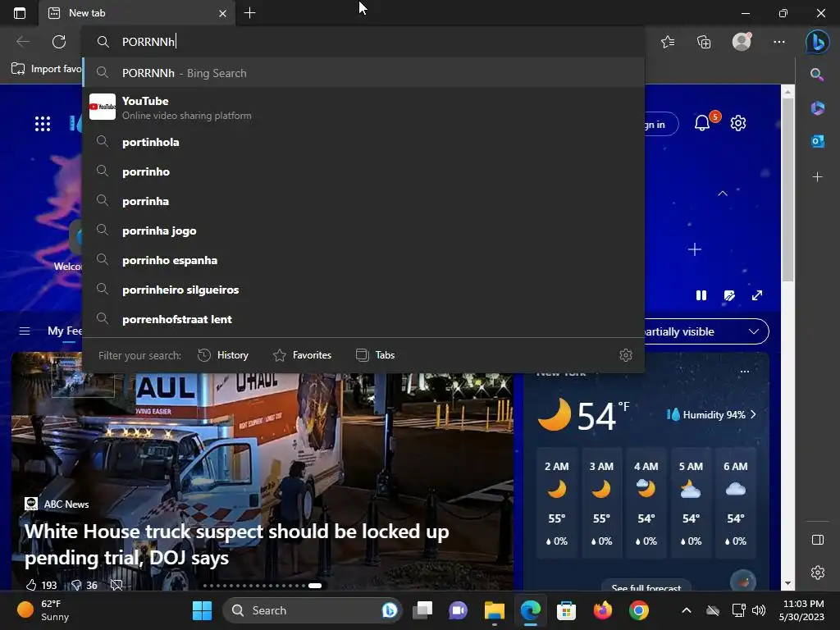Viewport: 840px width, 630px height.
Task: Choose the porrinho suggestion
Action: 363,171
